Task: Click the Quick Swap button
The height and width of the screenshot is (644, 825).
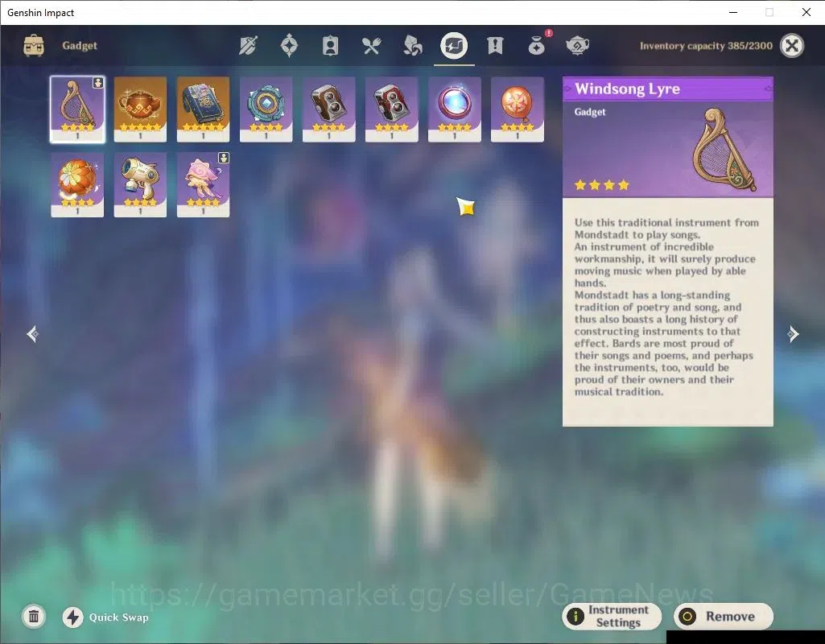Action: (x=105, y=617)
